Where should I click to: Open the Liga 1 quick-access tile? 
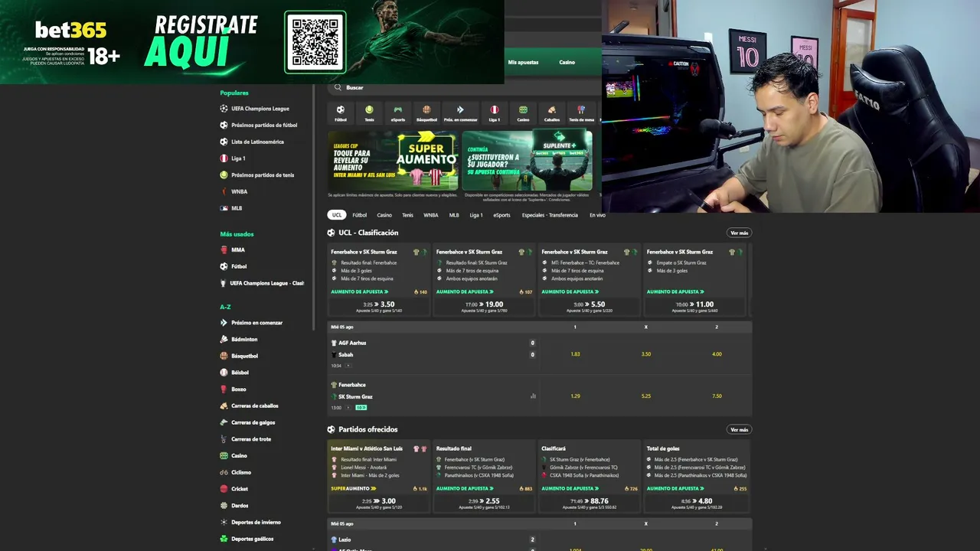pyautogui.click(x=495, y=113)
